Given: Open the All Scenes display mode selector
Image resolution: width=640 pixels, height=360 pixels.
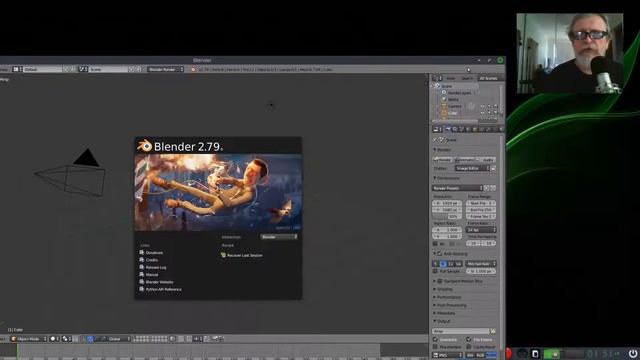Looking at the screenshot, I should point(490,78).
